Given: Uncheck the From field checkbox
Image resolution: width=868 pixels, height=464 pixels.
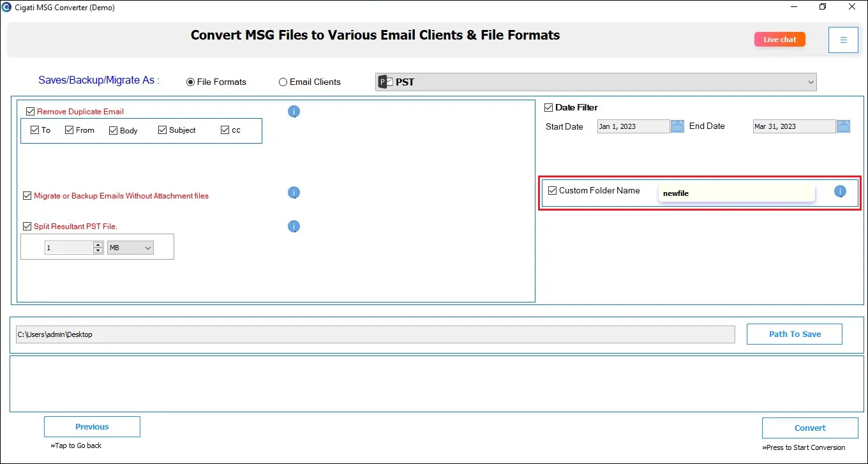Looking at the screenshot, I should [x=70, y=130].
